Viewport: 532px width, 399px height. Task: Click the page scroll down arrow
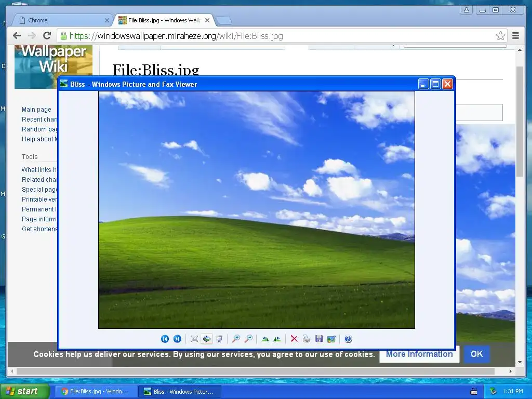520,362
